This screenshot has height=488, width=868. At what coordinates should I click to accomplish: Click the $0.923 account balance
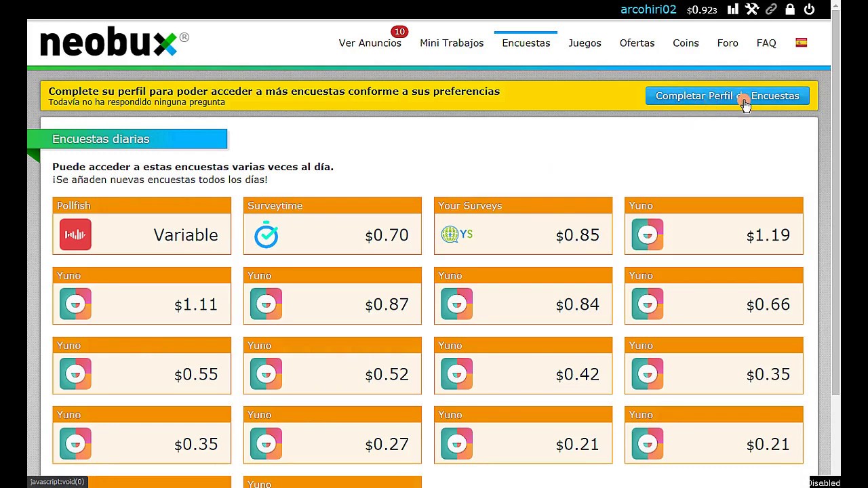coord(702,10)
